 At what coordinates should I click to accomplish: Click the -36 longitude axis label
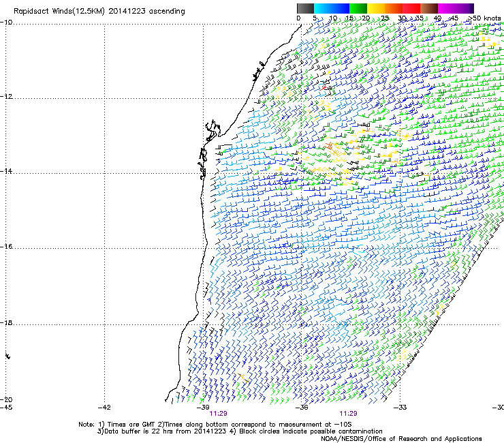(301, 408)
